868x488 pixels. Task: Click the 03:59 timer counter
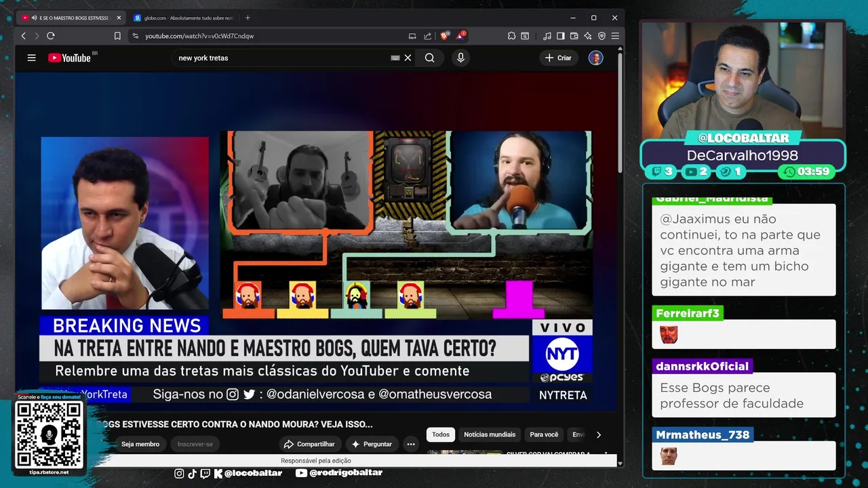pos(807,171)
